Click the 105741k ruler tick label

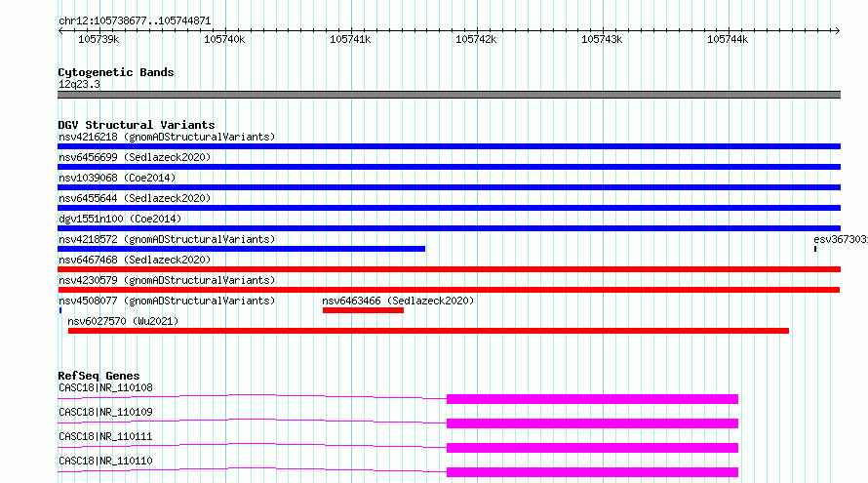click(x=350, y=39)
